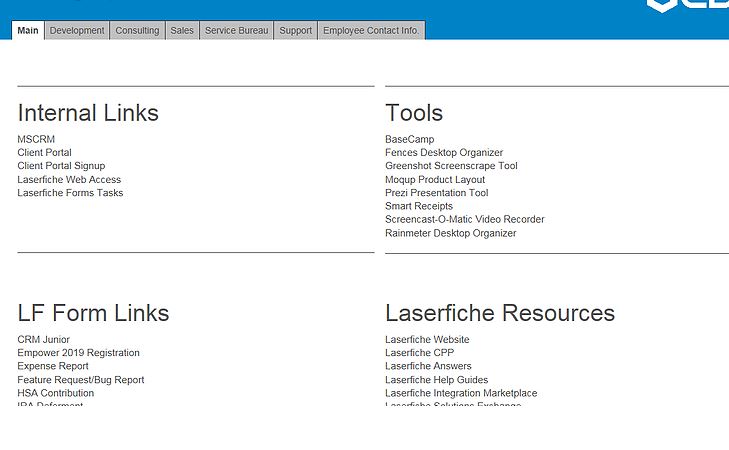Switch to the Support tab

click(x=295, y=30)
